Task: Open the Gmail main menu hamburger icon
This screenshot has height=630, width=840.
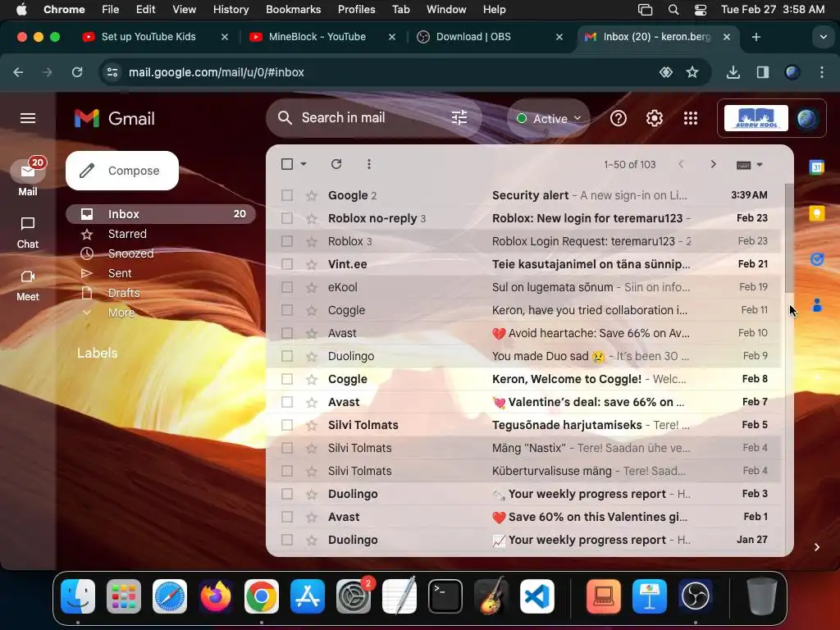Action: (28, 118)
